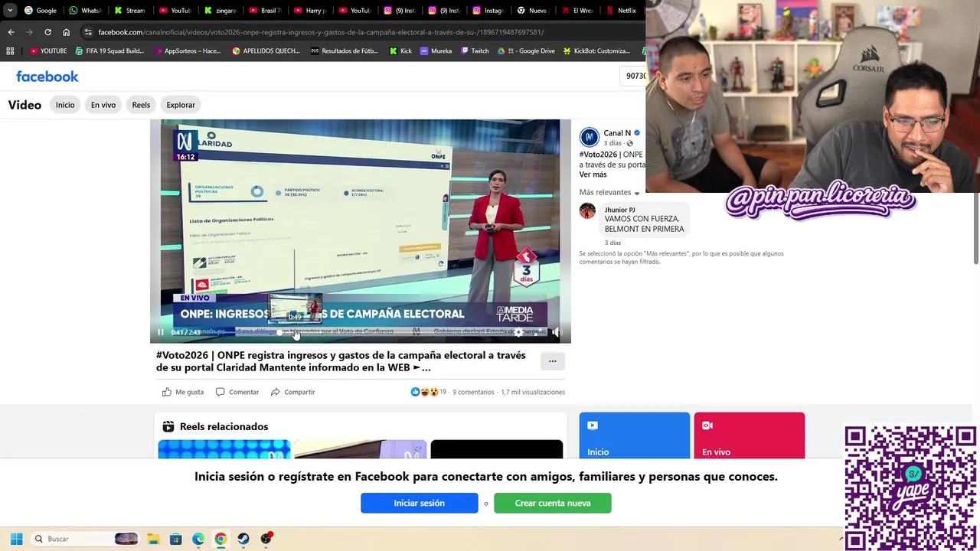980x551 pixels.
Task: Open KickBot Customiza bookmark
Action: tap(596, 51)
